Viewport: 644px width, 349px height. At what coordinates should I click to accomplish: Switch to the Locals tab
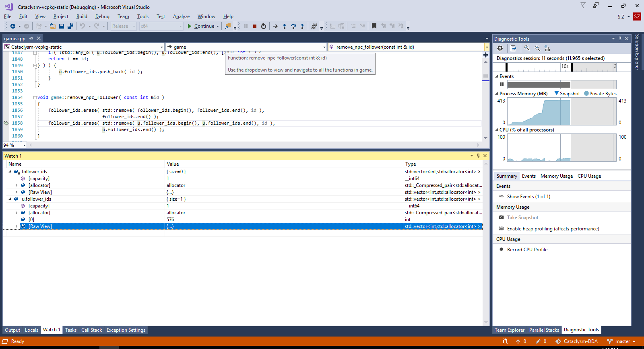[31, 330]
